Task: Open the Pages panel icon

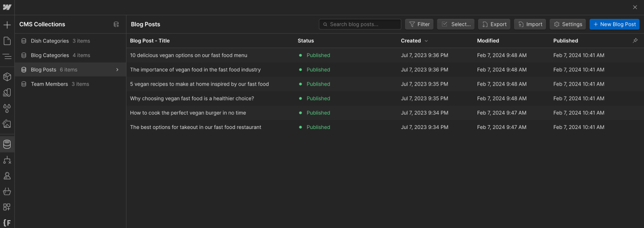Action: [x=7, y=41]
